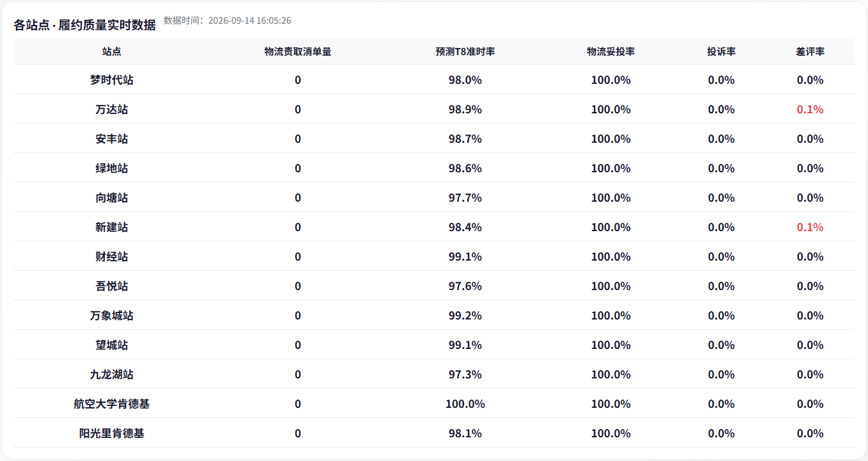Click the red 0.1% value for 万达站

point(810,109)
